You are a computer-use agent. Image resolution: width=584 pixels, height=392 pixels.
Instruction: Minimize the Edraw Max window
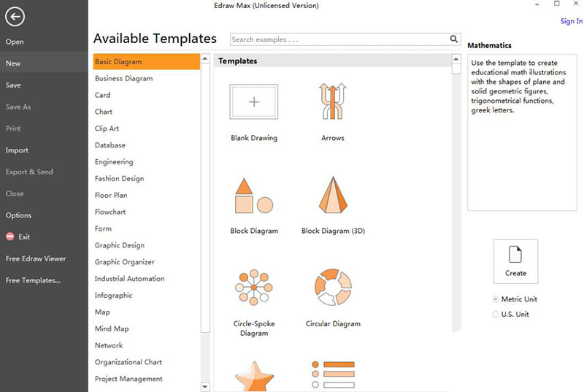[x=537, y=4]
